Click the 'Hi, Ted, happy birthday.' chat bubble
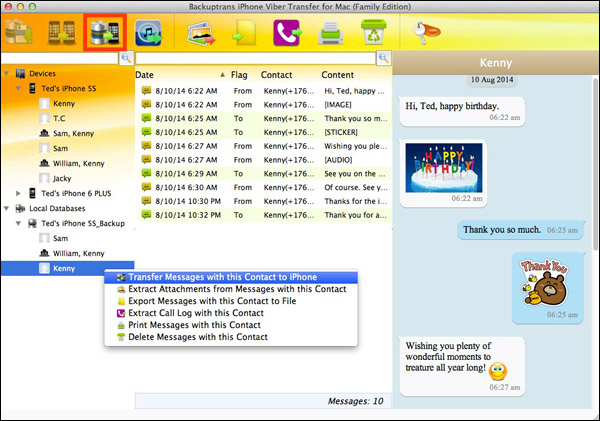 point(462,111)
